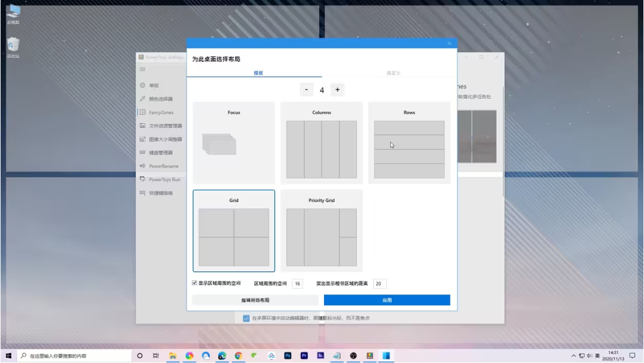Image resolution: width=644 pixels, height=363 pixels.
Task: Open 图像大小调整器 image resizer in sidebar
Action: [x=161, y=139]
